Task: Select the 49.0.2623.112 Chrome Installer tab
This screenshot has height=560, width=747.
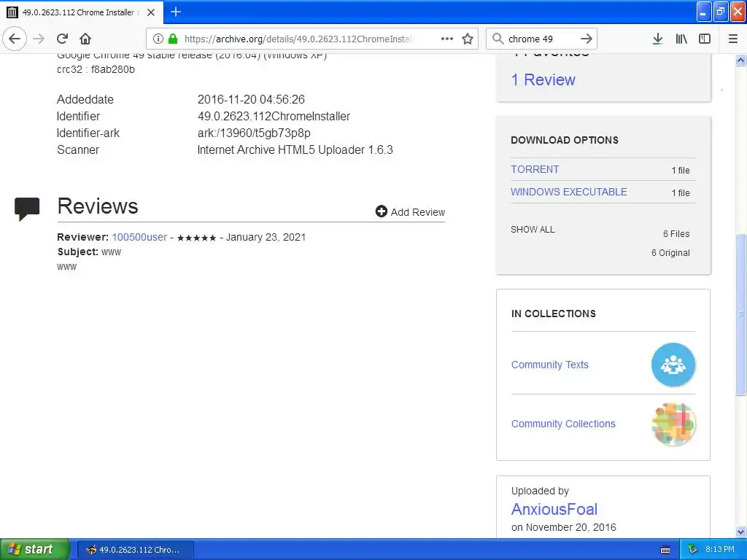Action: pyautogui.click(x=82, y=12)
